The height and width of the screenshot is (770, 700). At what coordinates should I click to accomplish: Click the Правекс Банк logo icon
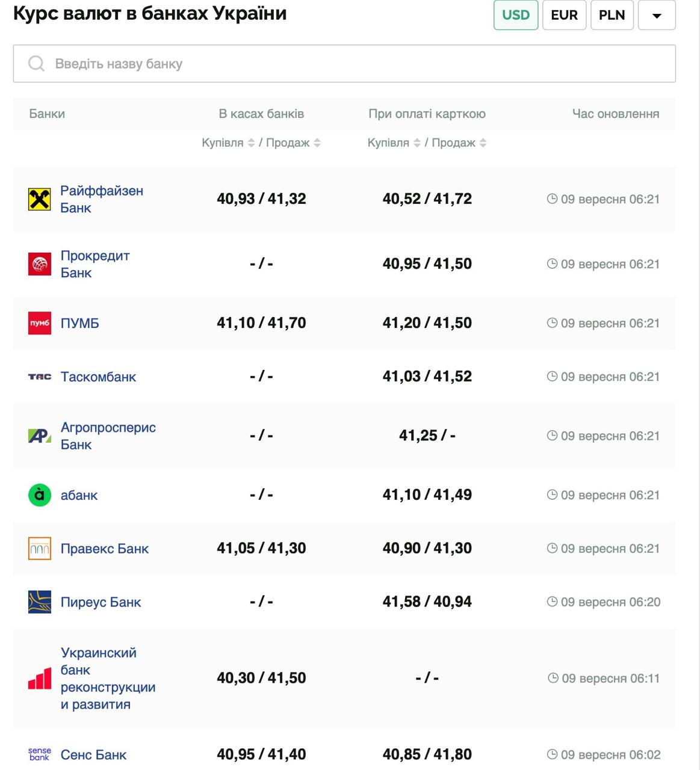40,549
